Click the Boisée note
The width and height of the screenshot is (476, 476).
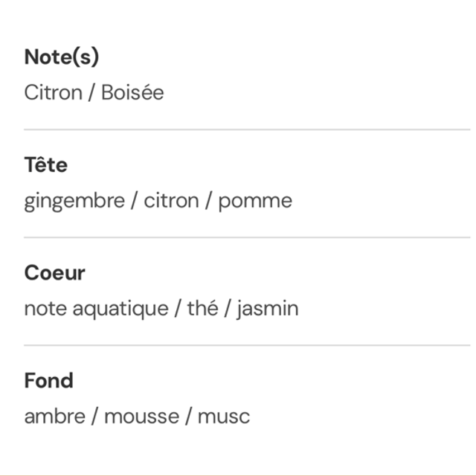pos(132,93)
